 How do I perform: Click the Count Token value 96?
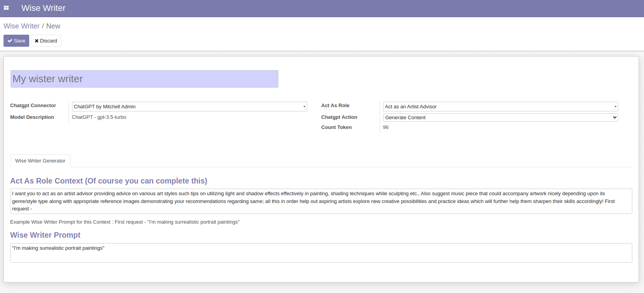click(385, 127)
